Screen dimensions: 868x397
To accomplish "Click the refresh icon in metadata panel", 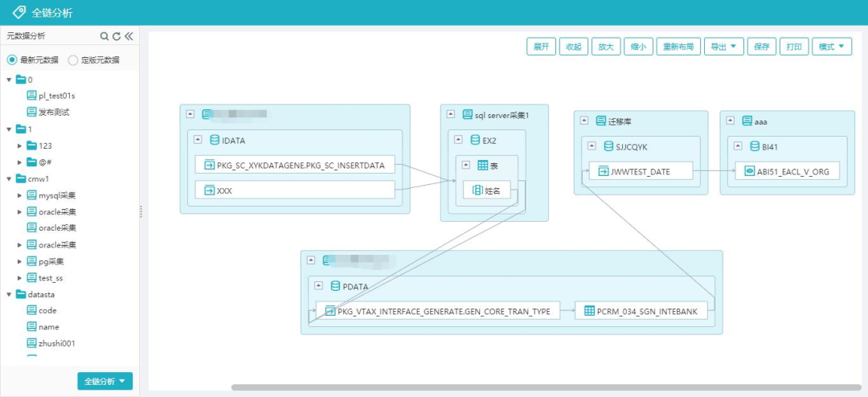I will click(x=116, y=36).
